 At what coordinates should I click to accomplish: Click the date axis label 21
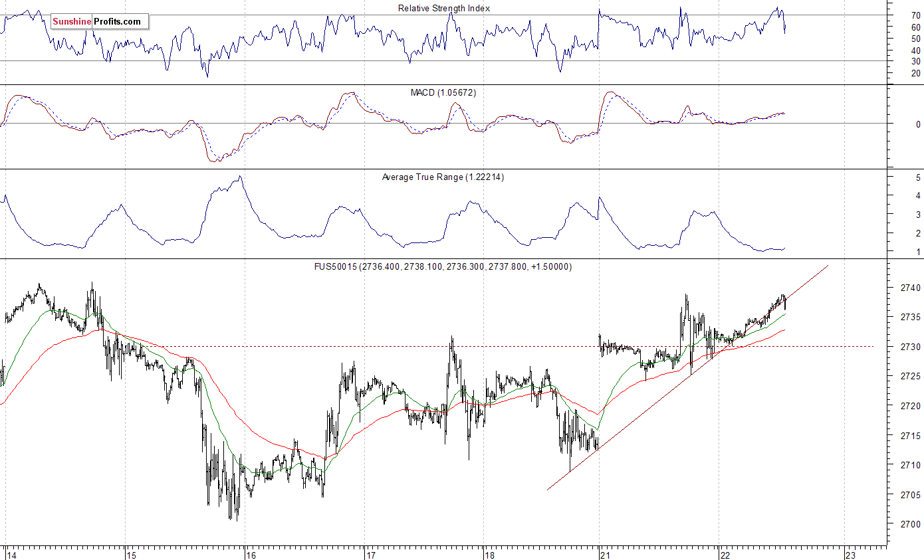coord(605,554)
